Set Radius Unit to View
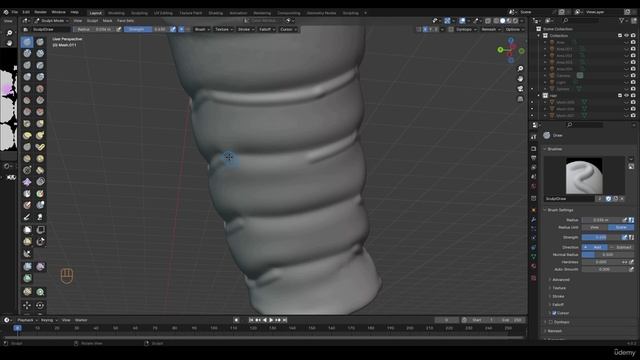This screenshot has height=360, width=640. [595, 227]
